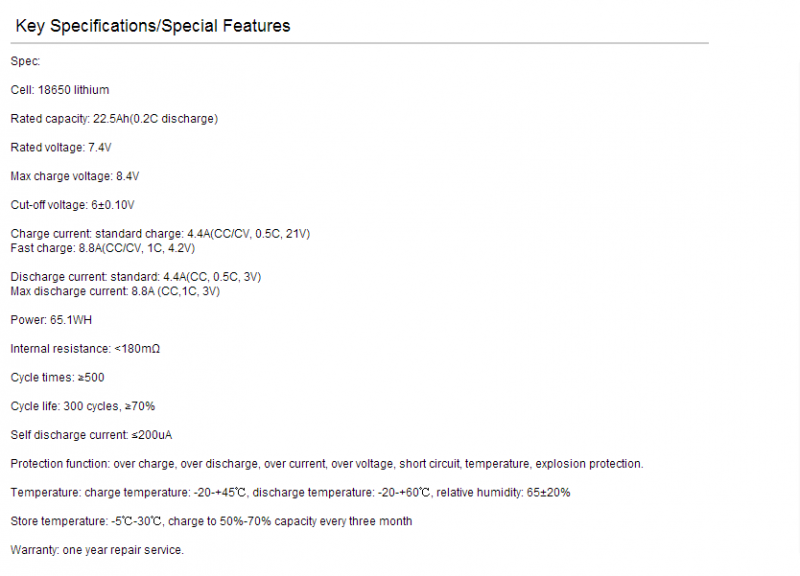Select the Cell: 18650 lithium line

[x=60, y=90]
